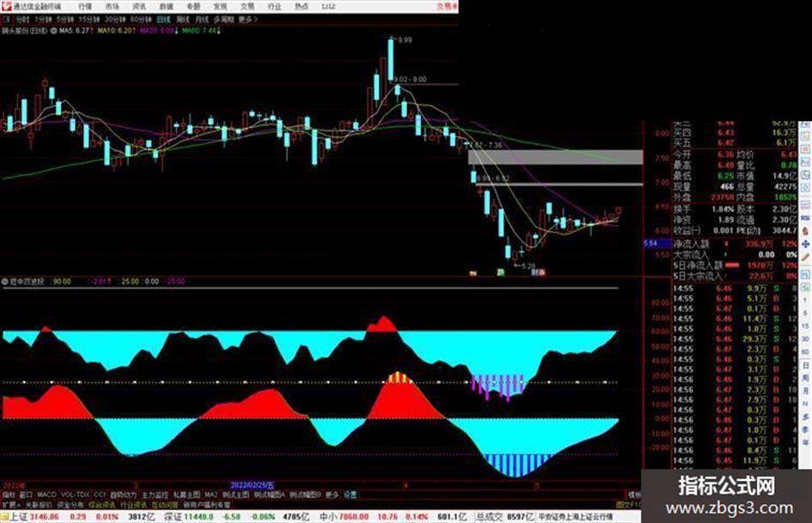This screenshot has height=523, width=812.
Task: Select the 主力监控 indicator tab
Action: pos(155,495)
